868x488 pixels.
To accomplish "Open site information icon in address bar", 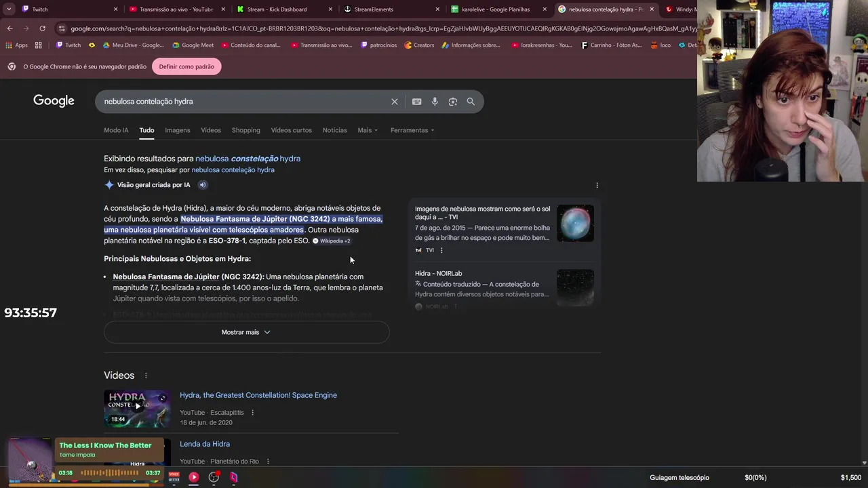I will pyautogui.click(x=62, y=28).
